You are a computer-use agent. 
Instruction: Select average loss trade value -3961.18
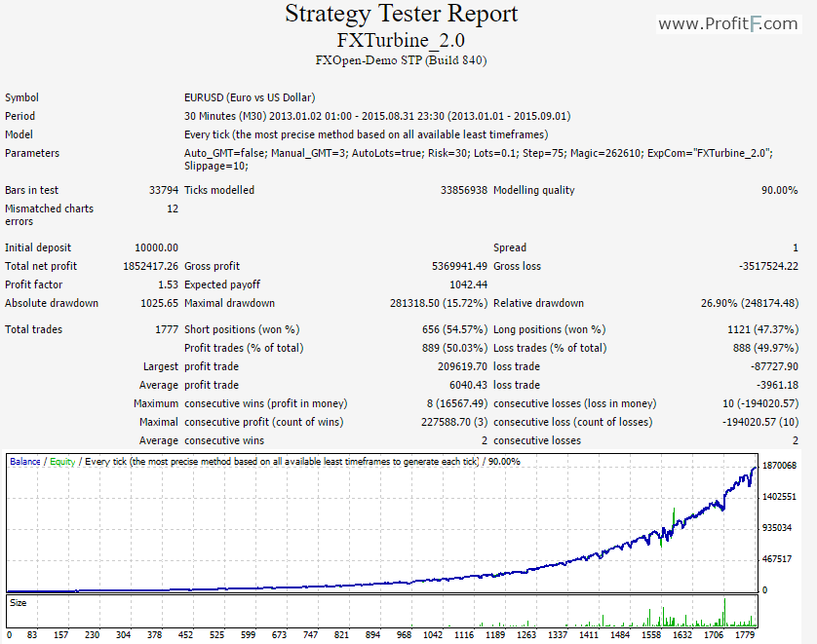click(x=777, y=385)
